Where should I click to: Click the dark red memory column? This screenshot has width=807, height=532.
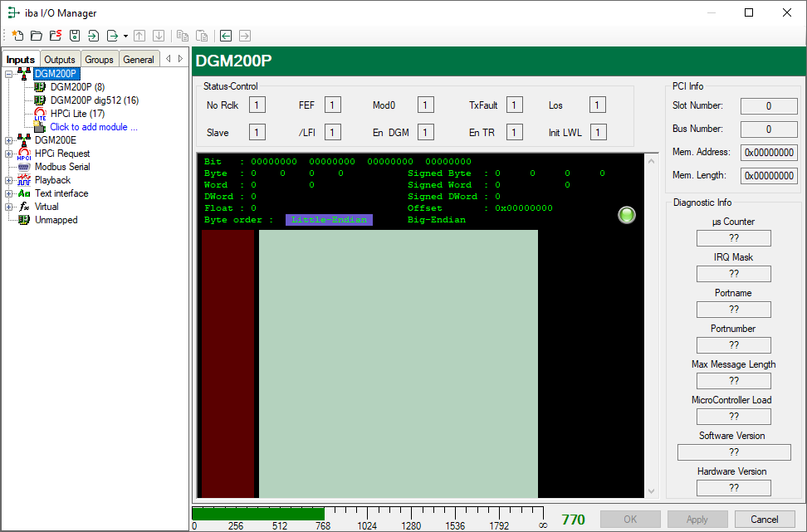coord(227,364)
